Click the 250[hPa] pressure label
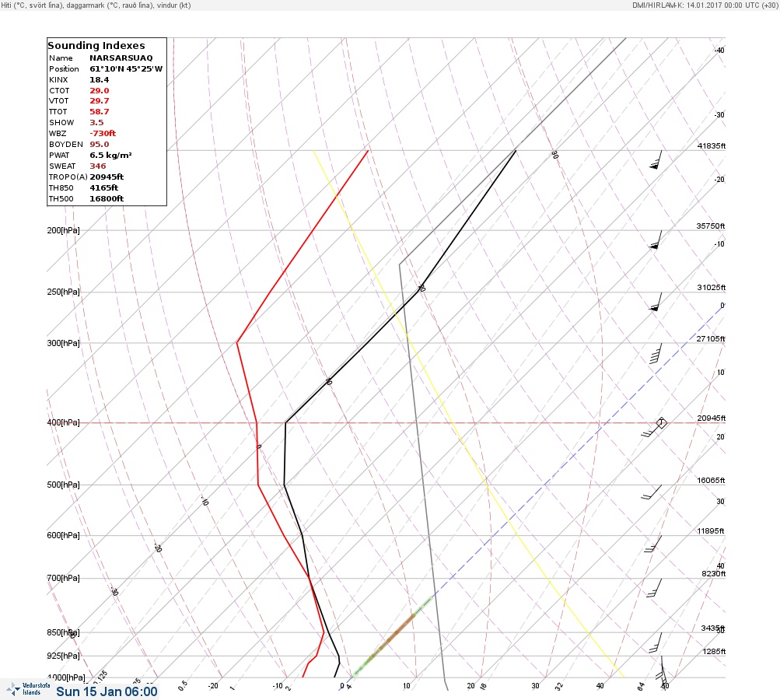Viewport: 780px width, 700px height. coord(63,292)
